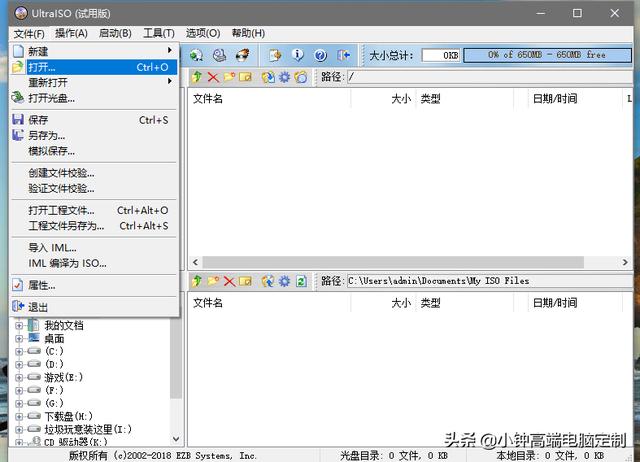Expand the (F:) drive node

pos(19,391)
